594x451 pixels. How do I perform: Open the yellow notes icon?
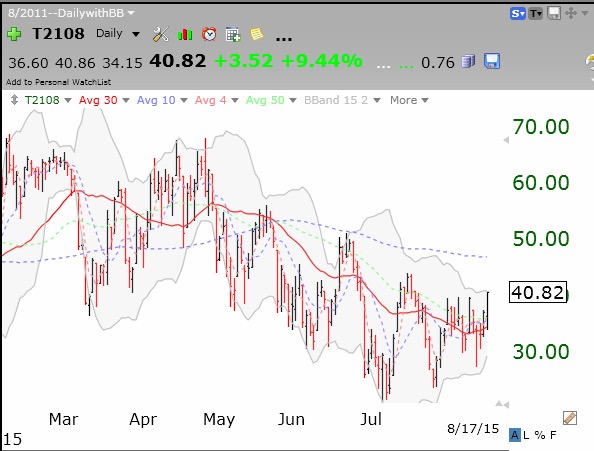256,34
